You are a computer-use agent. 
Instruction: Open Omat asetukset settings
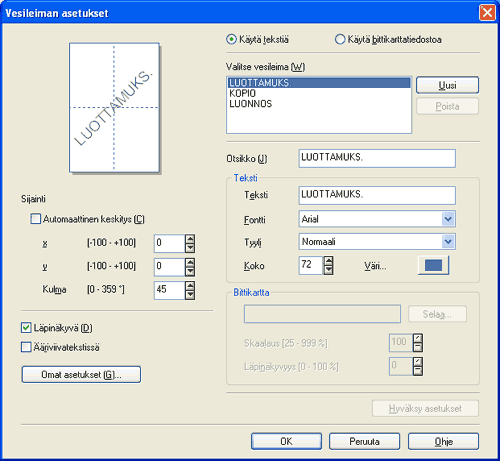pos(81,375)
